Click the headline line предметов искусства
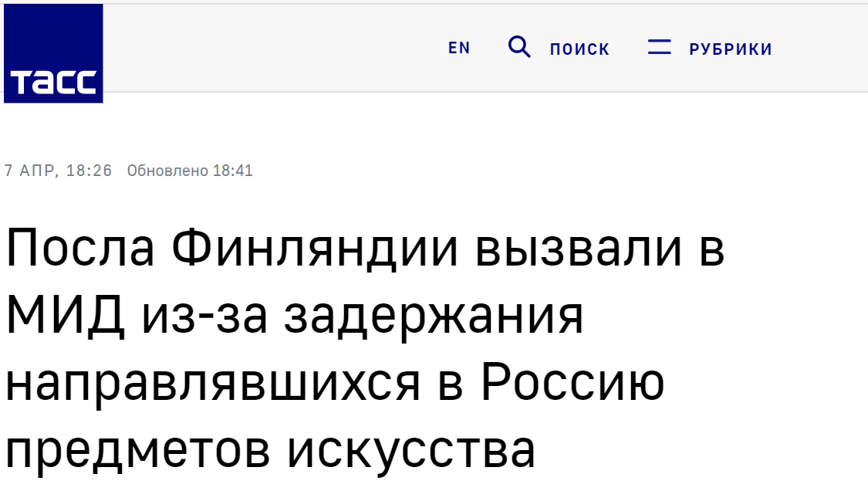 coord(270,451)
